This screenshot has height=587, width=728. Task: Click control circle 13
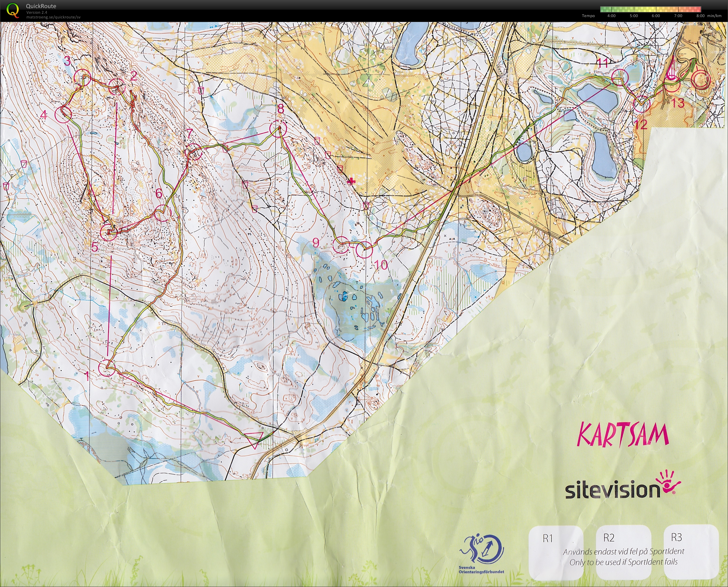[672, 84]
